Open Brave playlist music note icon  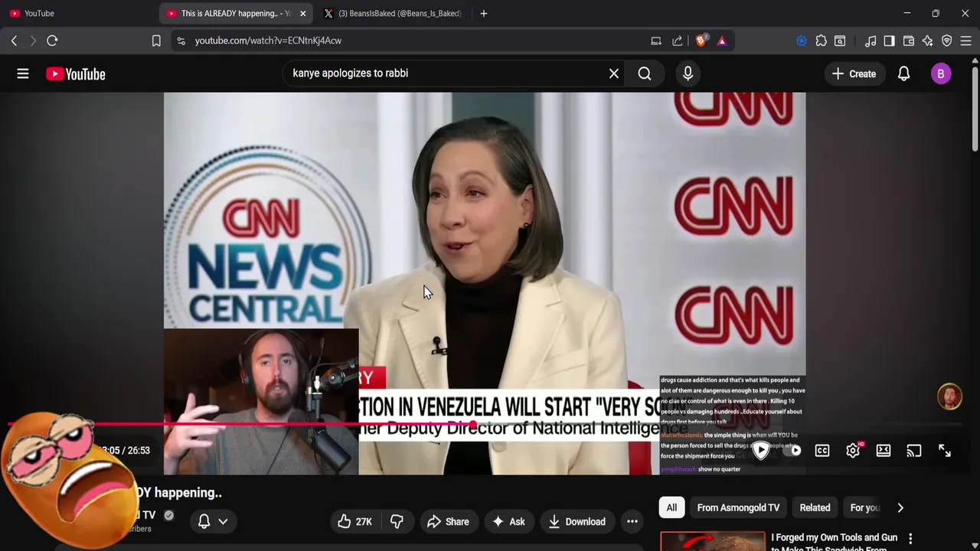coord(870,41)
